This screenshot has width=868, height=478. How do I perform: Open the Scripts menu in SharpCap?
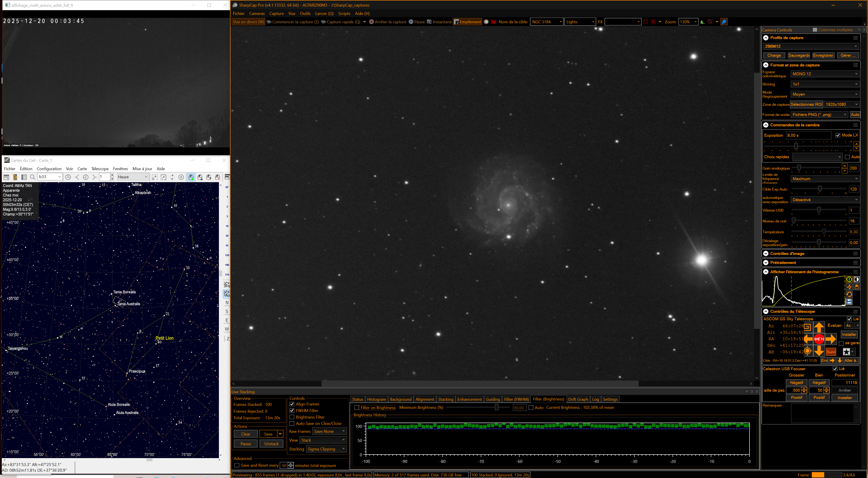344,14
